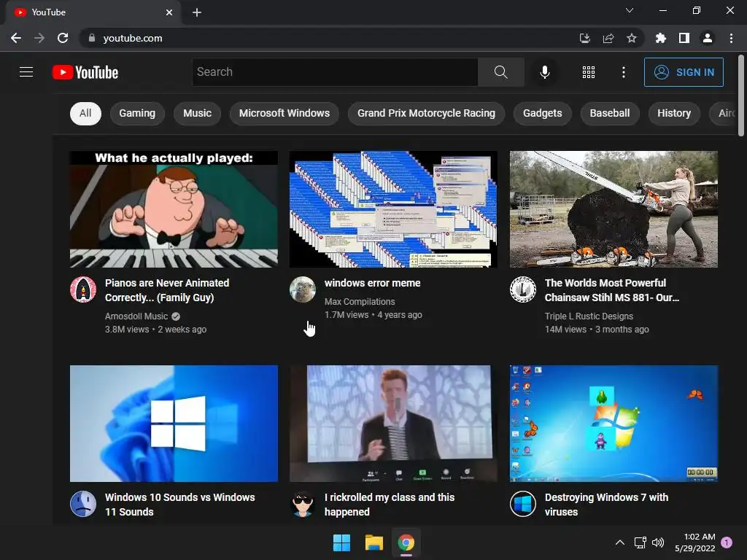
Task: Open the YouTube hamburger guide menu
Action: point(26,72)
